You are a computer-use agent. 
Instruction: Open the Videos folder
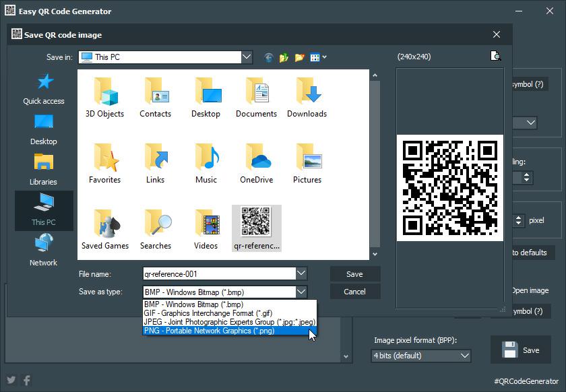point(206,230)
